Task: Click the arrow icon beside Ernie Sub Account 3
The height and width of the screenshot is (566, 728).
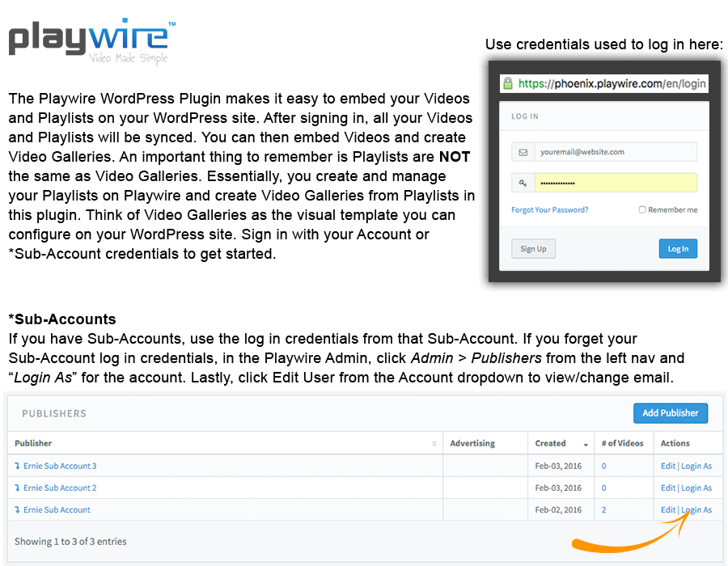Action: coord(17,466)
